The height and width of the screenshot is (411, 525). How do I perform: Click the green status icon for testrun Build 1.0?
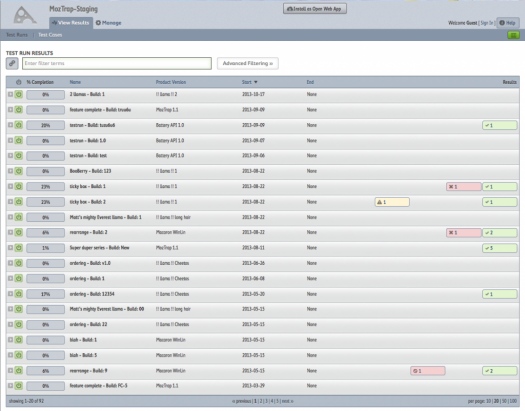click(19, 141)
